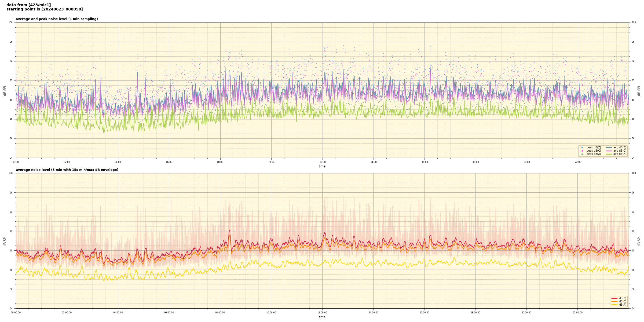Click the starting point 20240623_000050 text
The height and width of the screenshot is (322, 644).
coord(45,9)
